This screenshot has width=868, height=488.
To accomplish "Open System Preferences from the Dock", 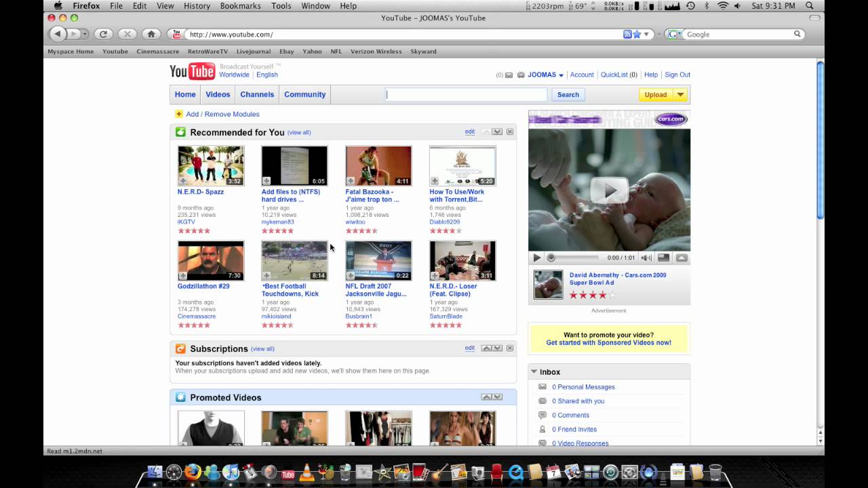I will coord(630,472).
